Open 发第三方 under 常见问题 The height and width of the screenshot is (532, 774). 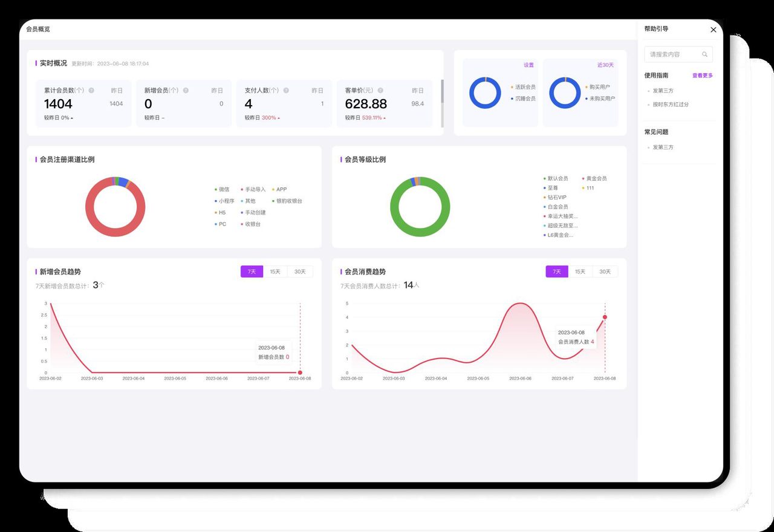(x=663, y=147)
